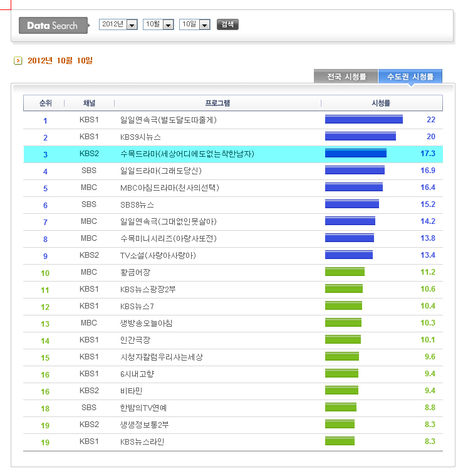Click the 순위 column header
This screenshot has width=468, height=476.
pos(45,103)
